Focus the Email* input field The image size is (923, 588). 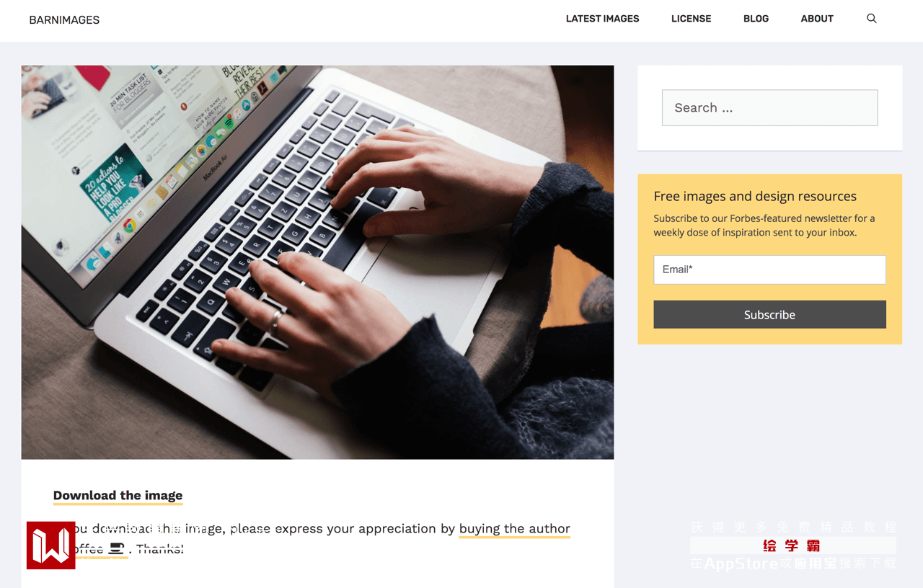coord(769,269)
